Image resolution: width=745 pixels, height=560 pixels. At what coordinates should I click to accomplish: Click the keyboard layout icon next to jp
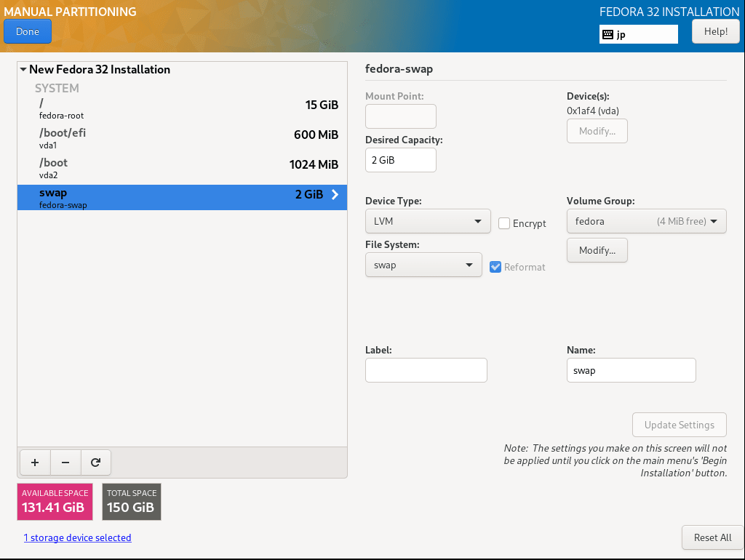coord(607,34)
